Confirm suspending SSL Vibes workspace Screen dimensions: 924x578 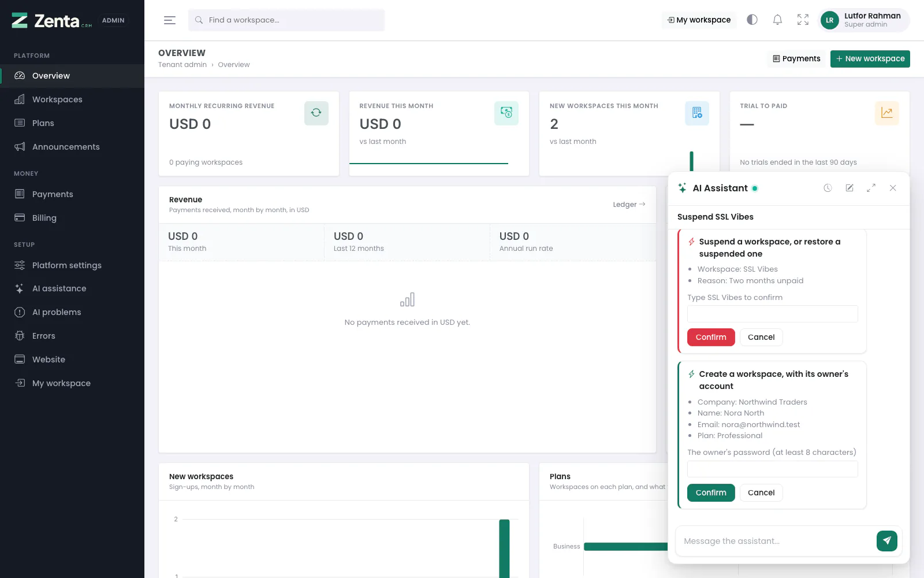711,338
